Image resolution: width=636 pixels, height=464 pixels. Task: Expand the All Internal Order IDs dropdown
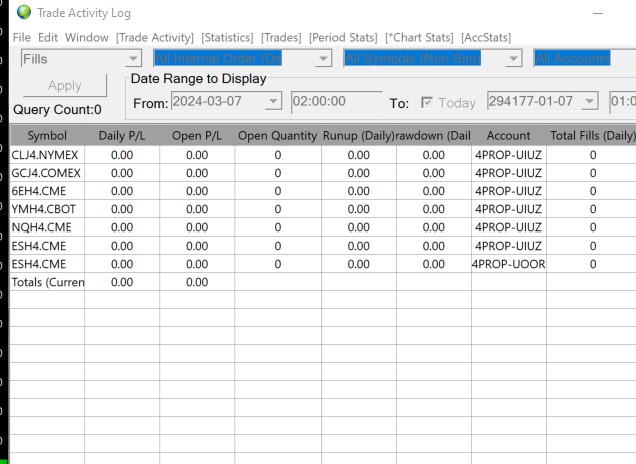tap(323, 59)
